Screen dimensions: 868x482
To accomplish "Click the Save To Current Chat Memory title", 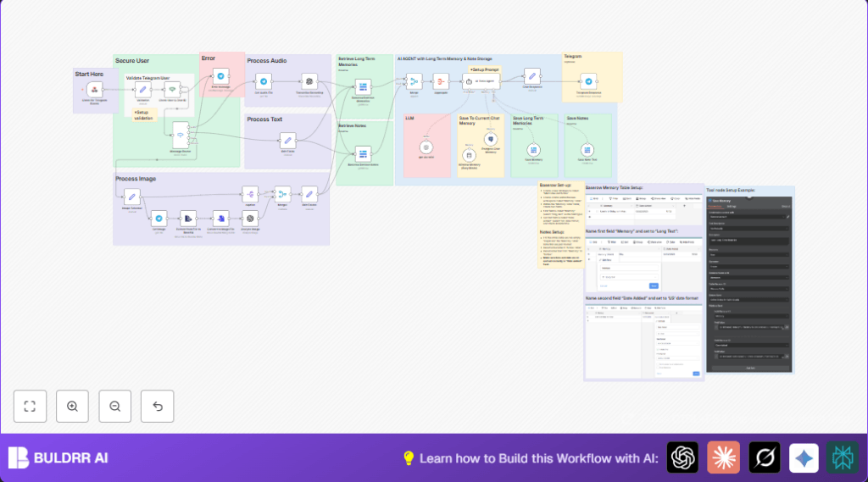I will click(480, 120).
